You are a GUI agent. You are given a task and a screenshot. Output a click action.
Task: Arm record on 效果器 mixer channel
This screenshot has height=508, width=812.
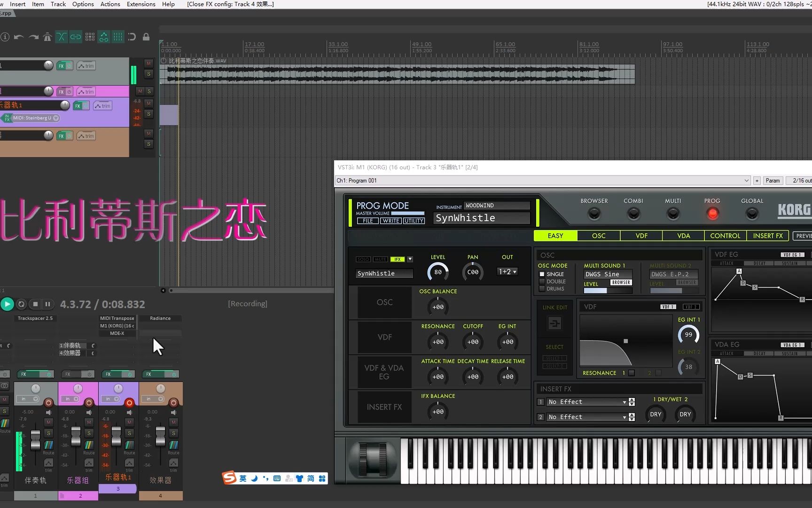click(x=173, y=403)
